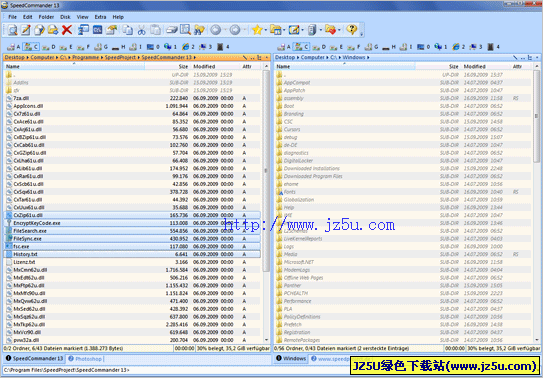Click the Paste clipboard toolbar icon
Screen dimensions: 543x378
tap(155, 30)
